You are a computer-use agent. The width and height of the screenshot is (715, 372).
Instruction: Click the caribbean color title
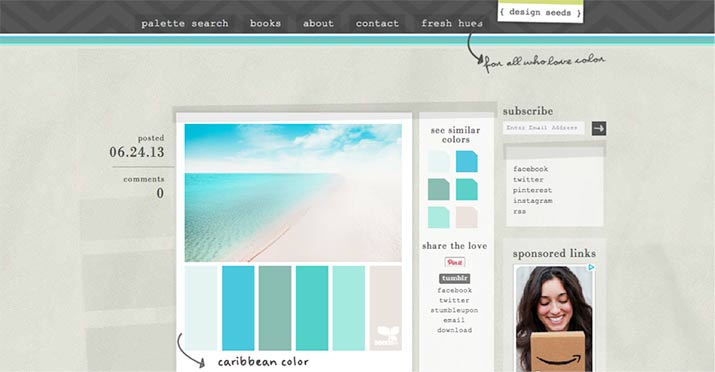pos(263,362)
